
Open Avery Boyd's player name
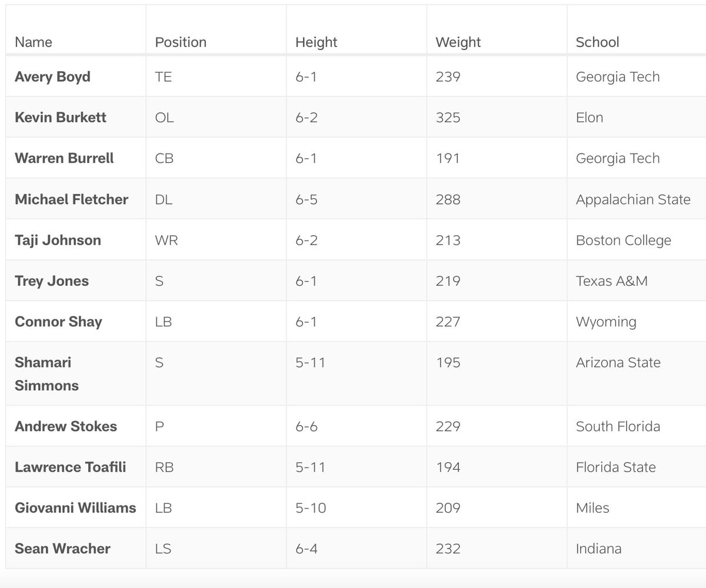pos(52,77)
